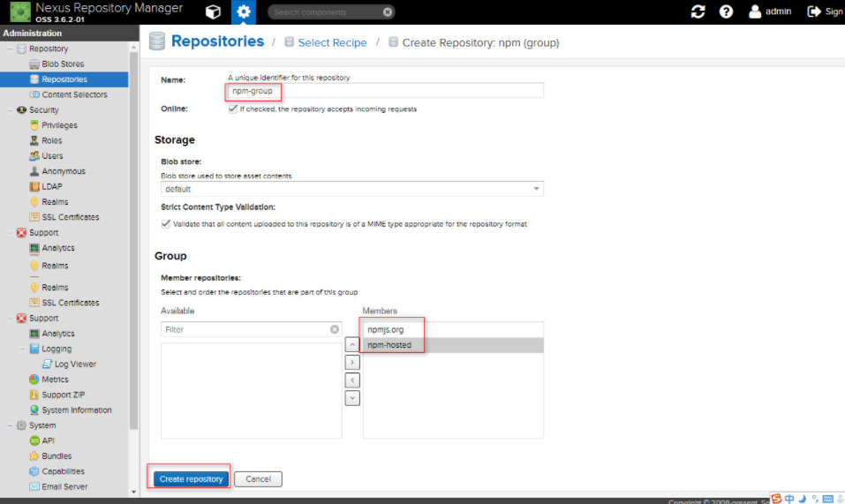This screenshot has width=845, height=504.
Task: Remove member with left arrow
Action: pos(352,380)
